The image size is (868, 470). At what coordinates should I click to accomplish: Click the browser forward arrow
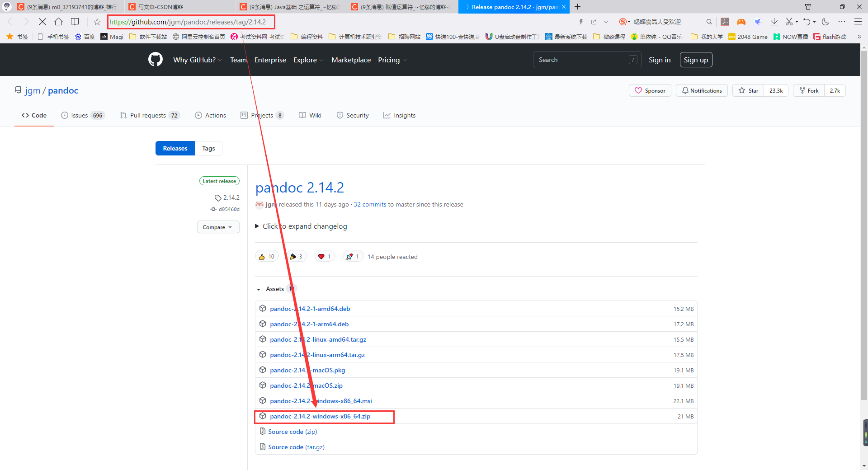coord(26,22)
